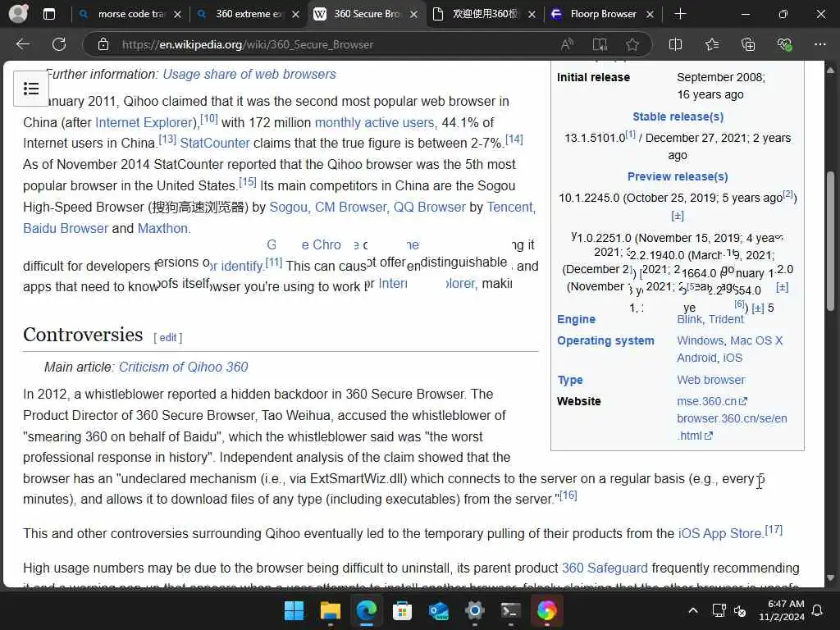Screen dimensions: 840x630
Task: Close the 360 extreme tab
Action: [x=295, y=15]
